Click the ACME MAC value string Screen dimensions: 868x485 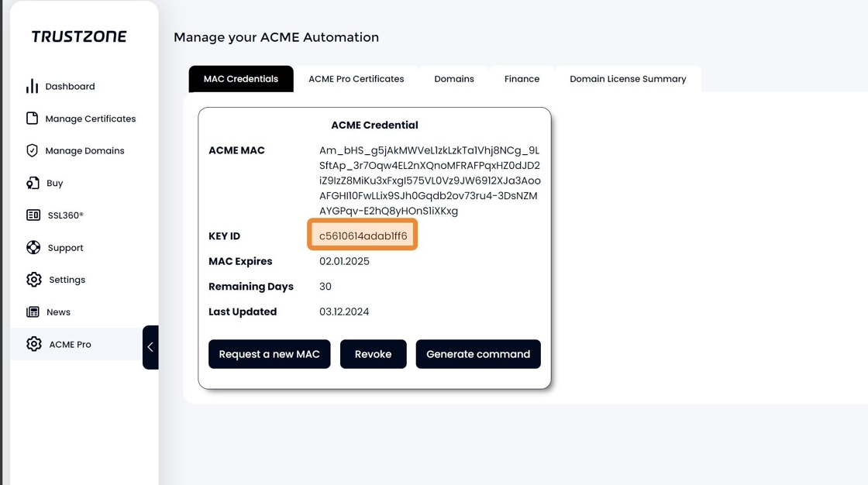click(429, 181)
